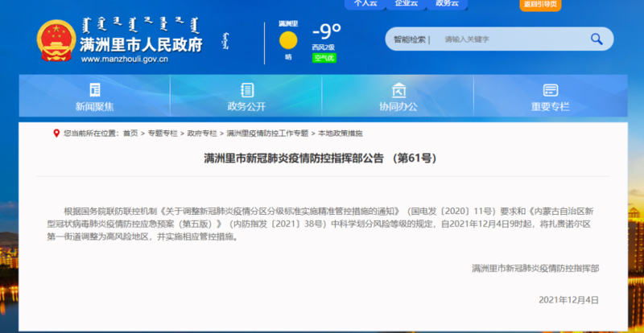Open 满洲里疫情防控工作专题 breadcrumb link
Image resolution: width=644 pixels, height=333 pixels.
tap(266, 133)
